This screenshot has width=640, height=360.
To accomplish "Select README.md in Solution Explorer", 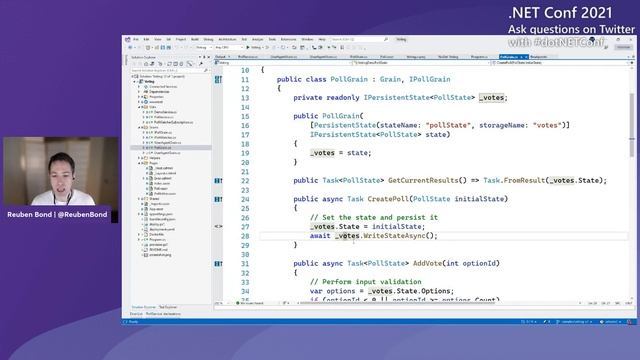I will point(158,249).
